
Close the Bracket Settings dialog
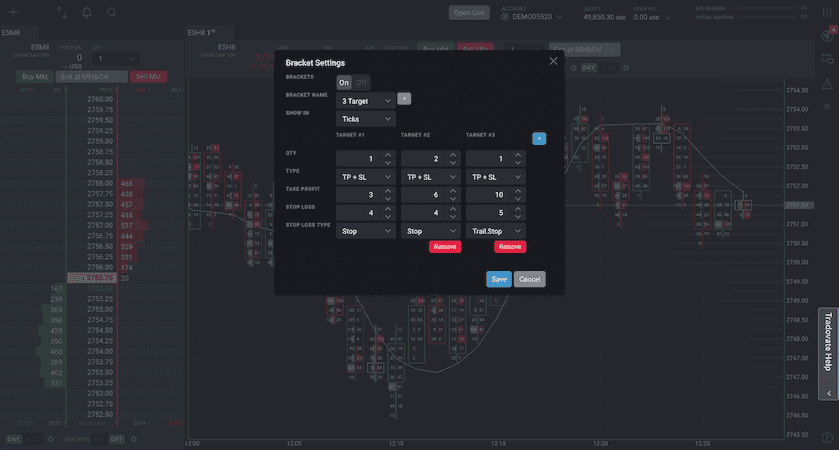[553, 61]
